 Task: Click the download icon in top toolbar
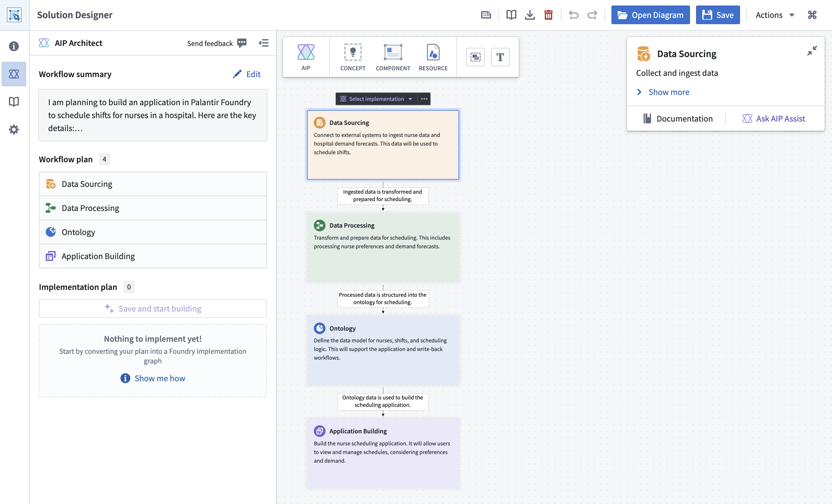coord(530,15)
